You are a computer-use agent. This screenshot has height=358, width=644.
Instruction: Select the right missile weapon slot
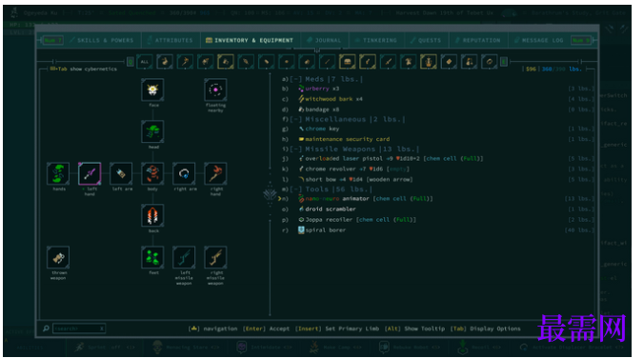(215, 257)
